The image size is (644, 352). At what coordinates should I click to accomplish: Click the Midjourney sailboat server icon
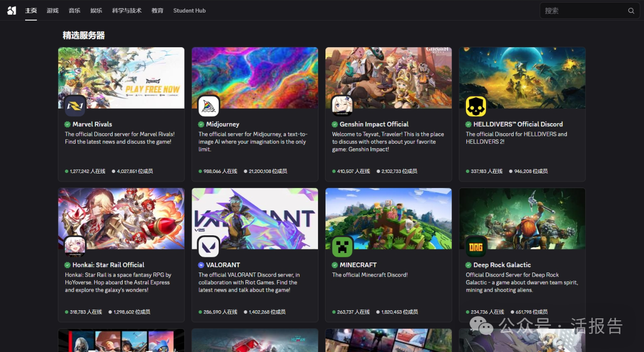209,106
